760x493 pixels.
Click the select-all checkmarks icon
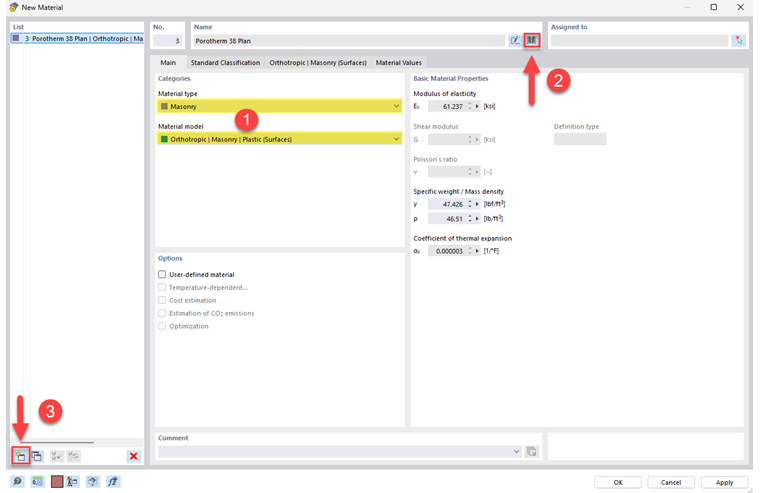click(57, 456)
